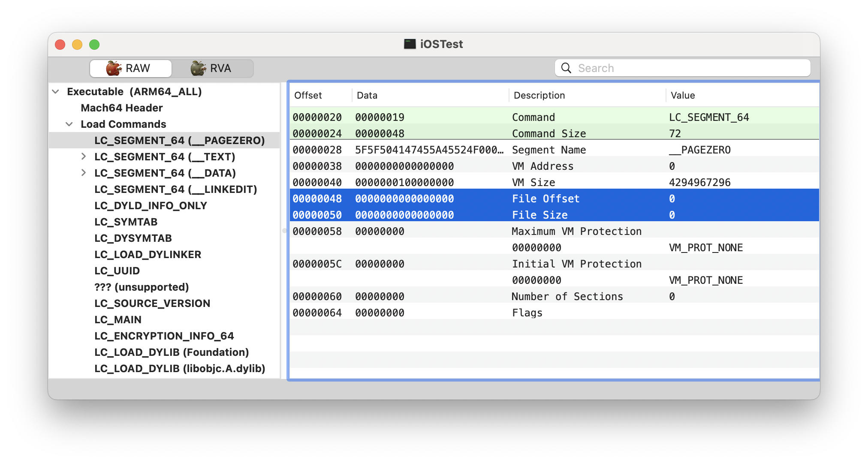868x463 pixels.
Task: Select LC_LOAD_DYLIB (Foundation) entry
Action: pyautogui.click(x=172, y=352)
